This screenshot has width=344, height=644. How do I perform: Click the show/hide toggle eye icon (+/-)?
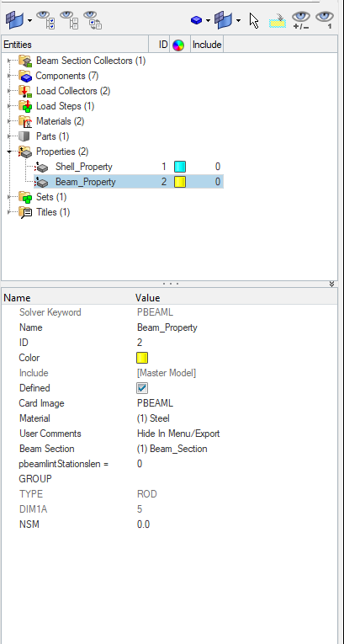301,19
